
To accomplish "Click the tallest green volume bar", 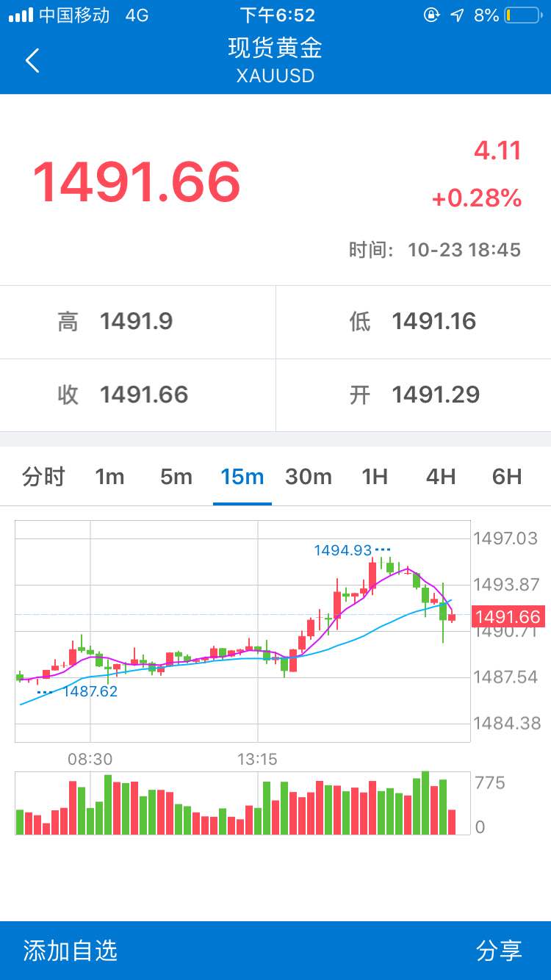I will pyautogui.click(x=425, y=803).
